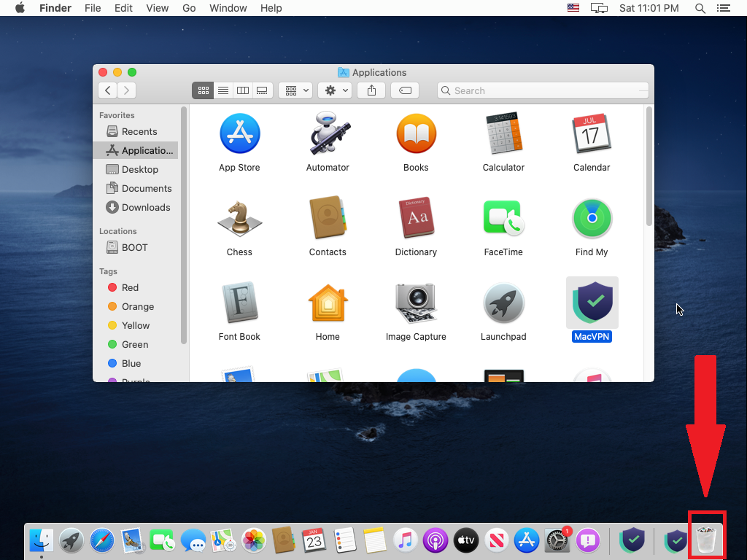747x560 pixels.
Task: Open Maps from the Dock
Action: 223,540
